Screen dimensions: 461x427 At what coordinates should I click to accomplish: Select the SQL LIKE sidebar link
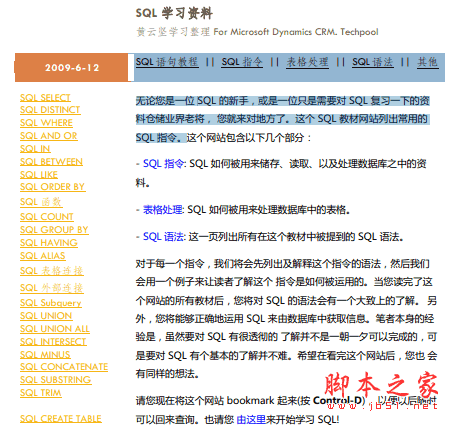(x=39, y=175)
